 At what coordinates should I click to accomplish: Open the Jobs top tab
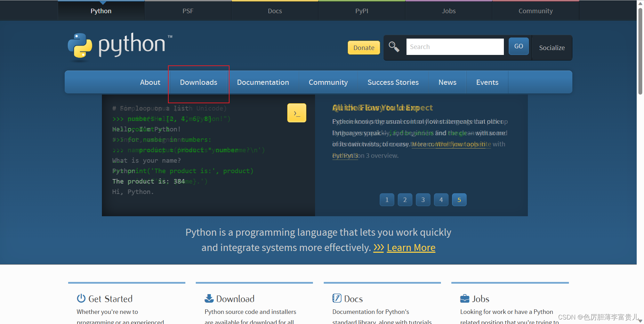tap(449, 11)
